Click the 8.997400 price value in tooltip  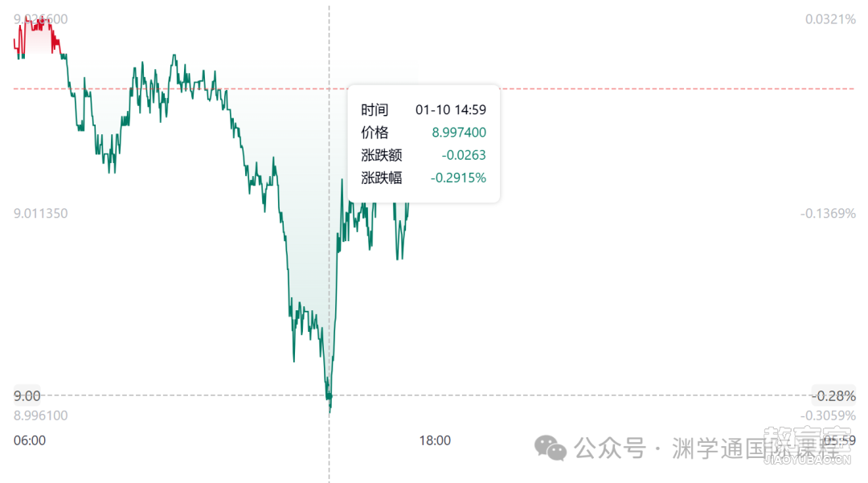click(x=459, y=133)
